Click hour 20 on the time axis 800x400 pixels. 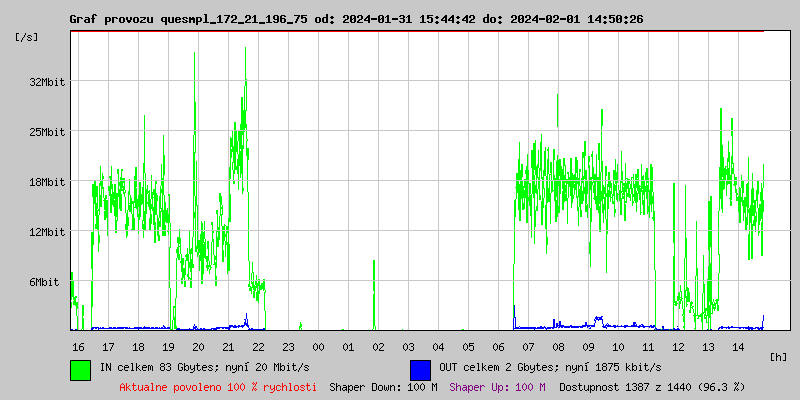[198, 346]
